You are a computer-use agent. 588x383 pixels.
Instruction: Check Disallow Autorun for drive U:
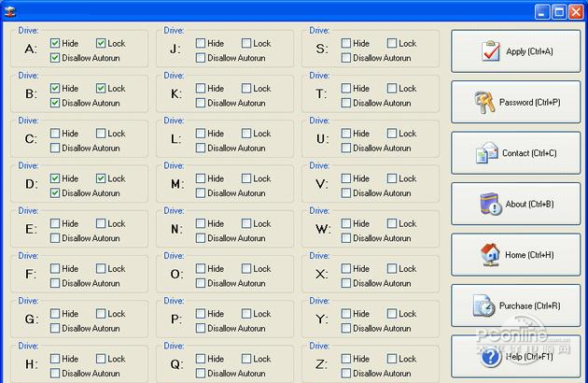(345, 148)
